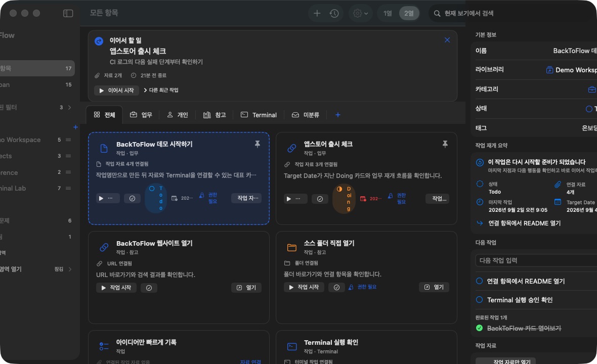The image size is (597, 364).
Task: Select the Terminal tab
Action: point(259,115)
